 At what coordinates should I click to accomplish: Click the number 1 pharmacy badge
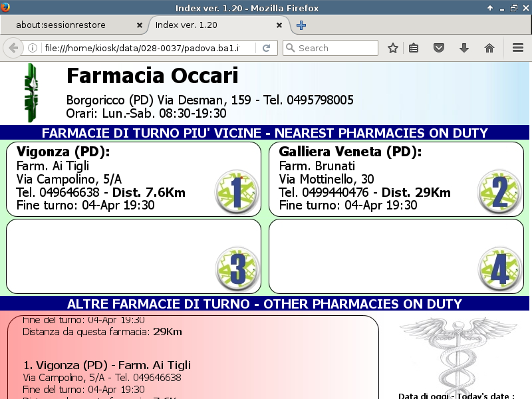click(237, 192)
